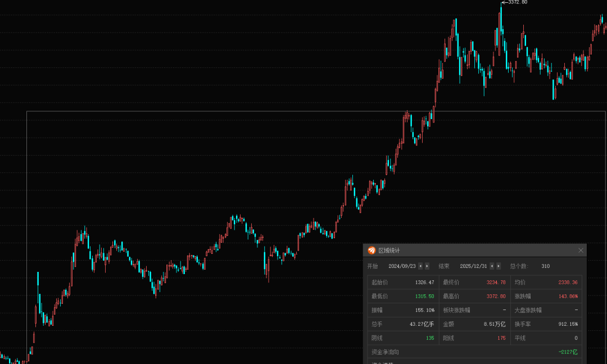Click the 最低价 value 1315.50
The height and width of the screenshot is (364, 607).
[424, 296]
